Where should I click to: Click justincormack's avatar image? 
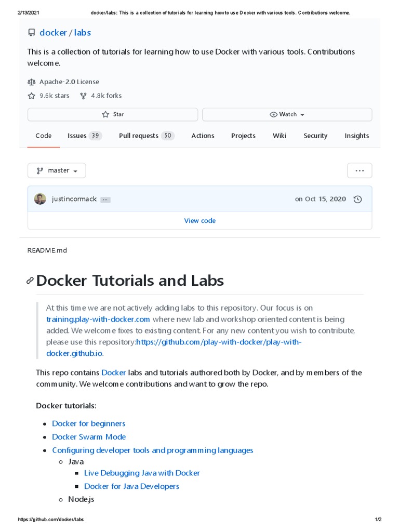pos(40,199)
